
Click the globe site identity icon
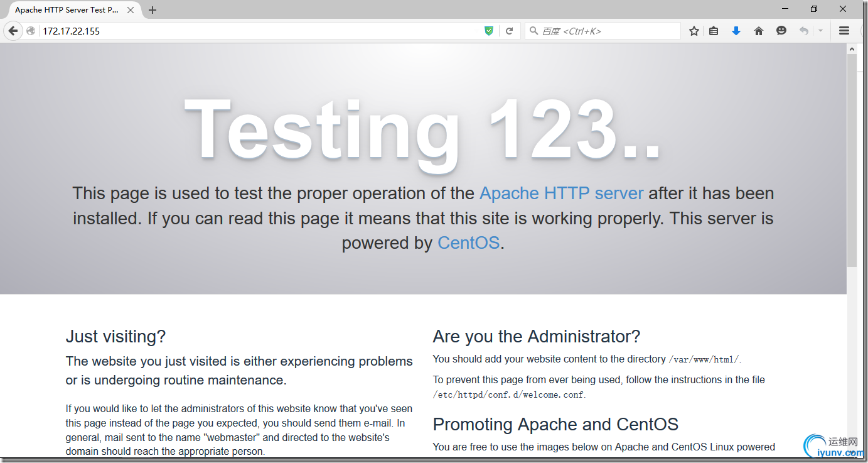[31, 31]
